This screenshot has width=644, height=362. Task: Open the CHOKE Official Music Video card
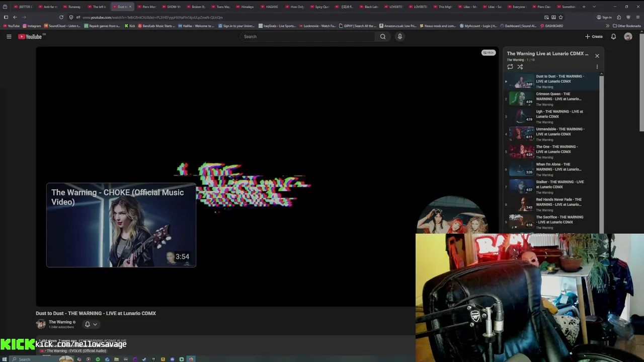pos(121,225)
